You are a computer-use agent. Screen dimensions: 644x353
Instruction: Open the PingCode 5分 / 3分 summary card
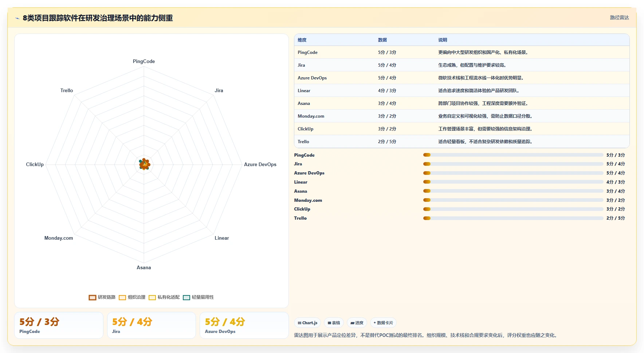coord(59,325)
